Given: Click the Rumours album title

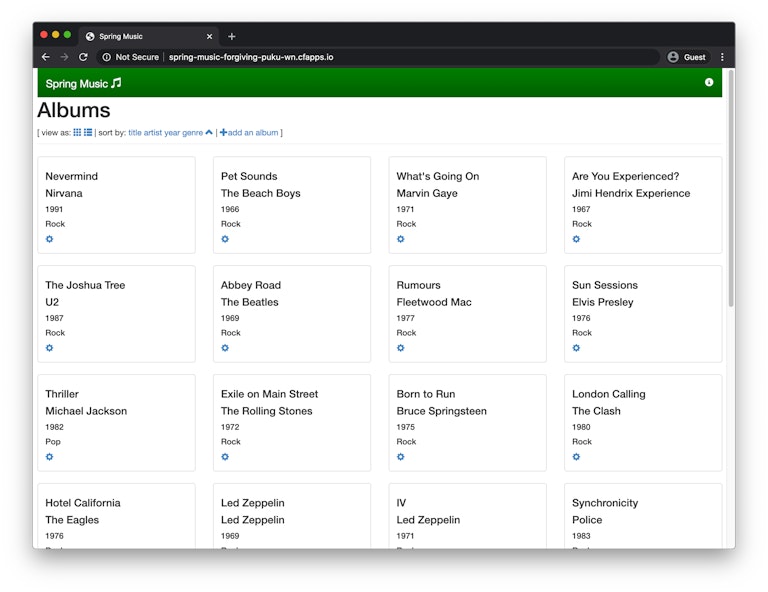Looking at the screenshot, I should tap(418, 285).
